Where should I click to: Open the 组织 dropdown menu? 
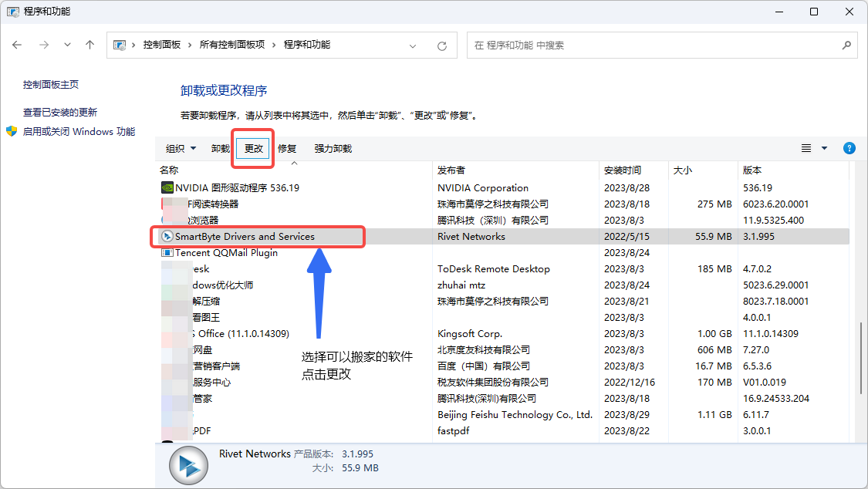click(x=181, y=148)
